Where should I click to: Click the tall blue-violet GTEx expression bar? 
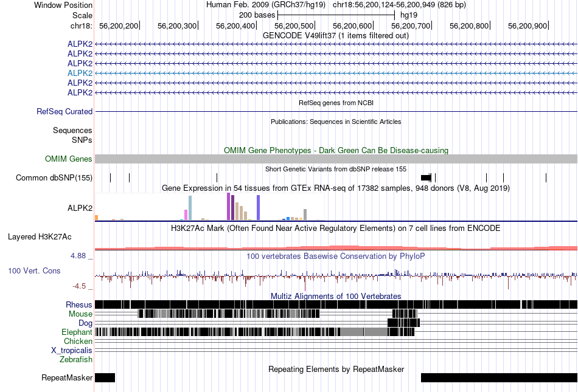[x=259, y=208]
